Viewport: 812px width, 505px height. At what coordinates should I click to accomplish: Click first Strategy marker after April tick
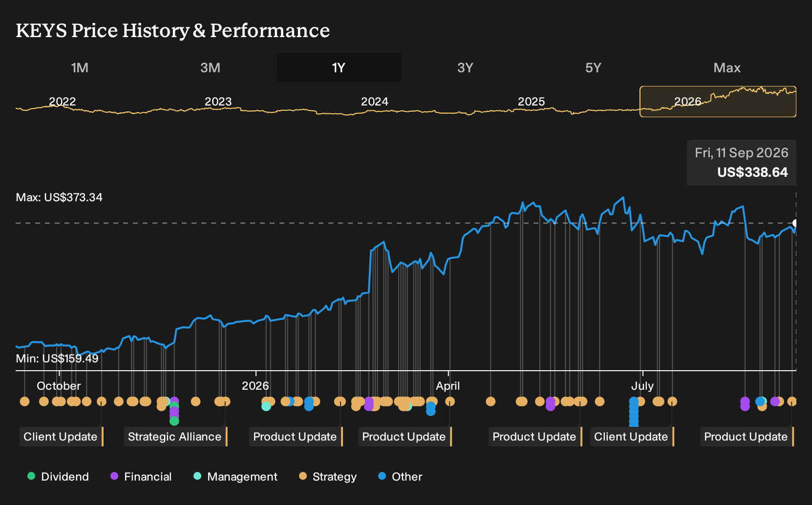pyautogui.click(x=450, y=401)
